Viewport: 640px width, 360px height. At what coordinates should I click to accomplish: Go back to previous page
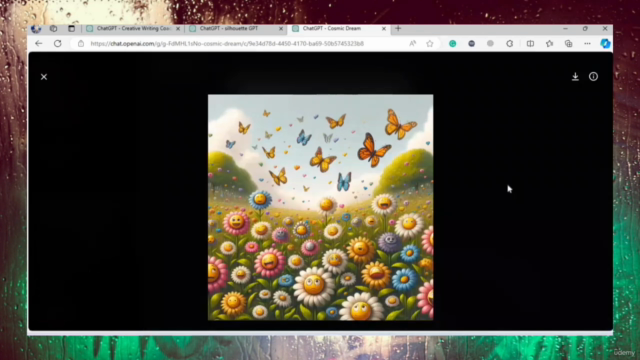point(39,43)
